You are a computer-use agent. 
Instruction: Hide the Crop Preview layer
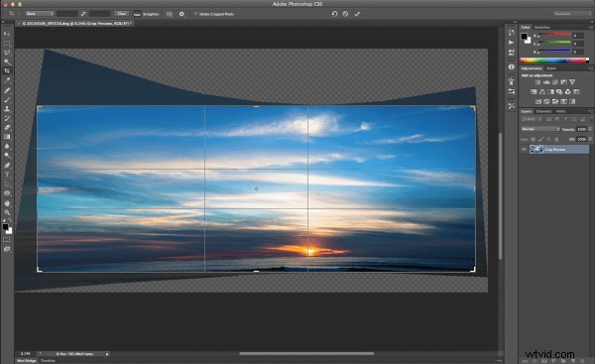pos(524,150)
